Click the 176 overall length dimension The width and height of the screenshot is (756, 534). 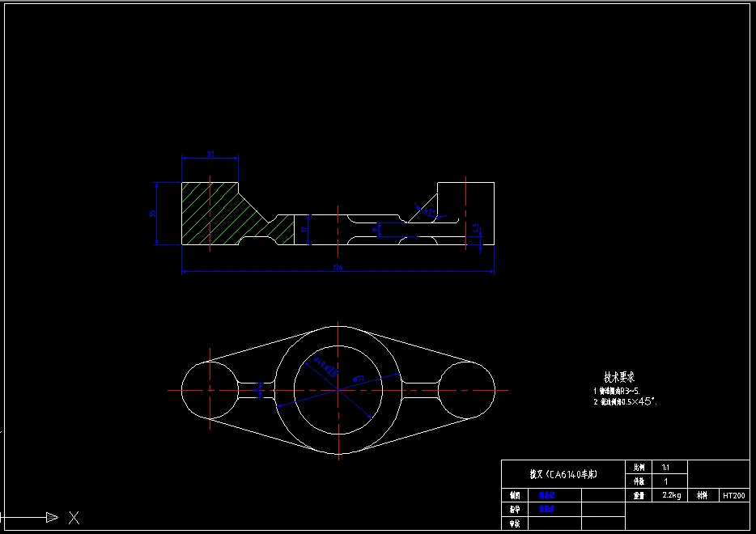click(x=338, y=268)
